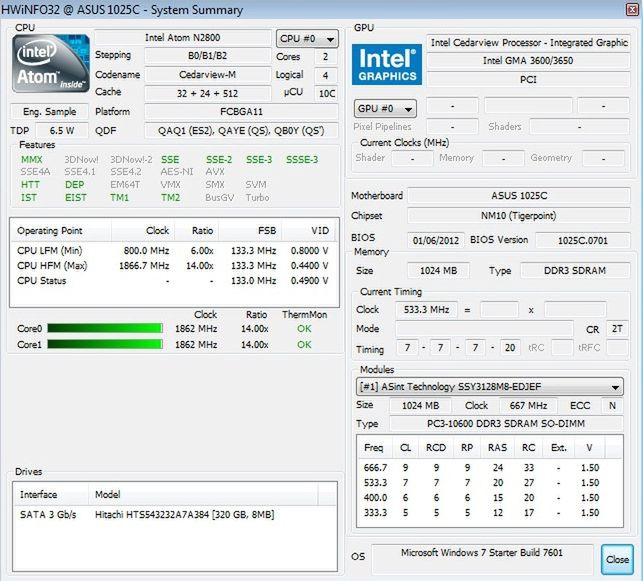Viewport: 643px width, 581px height.
Task: Click the Logical processors value 4
Action: (x=326, y=75)
